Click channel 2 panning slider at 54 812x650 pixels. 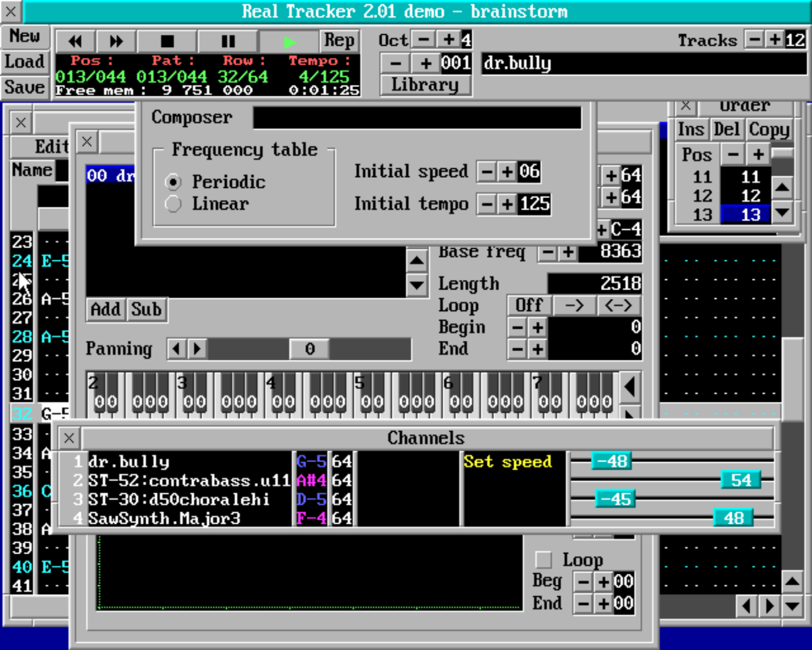(740, 480)
